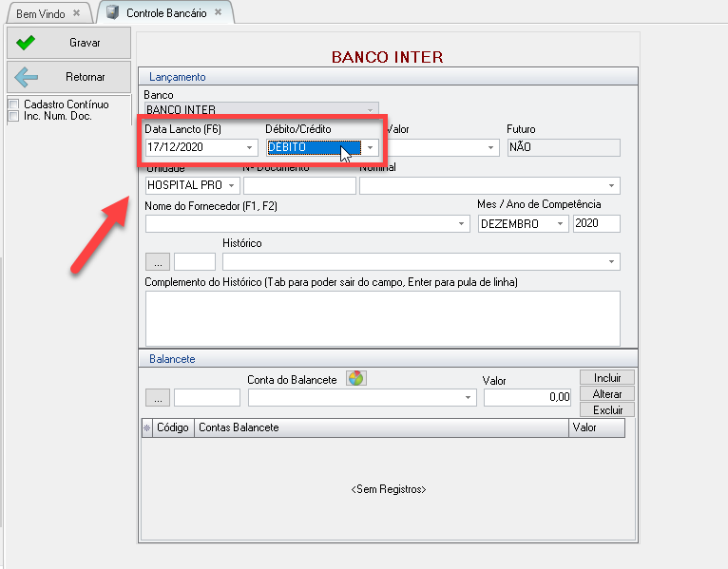Image resolution: width=728 pixels, height=569 pixels.
Task: Click the blue Retornar arrow icon
Action: 26,77
